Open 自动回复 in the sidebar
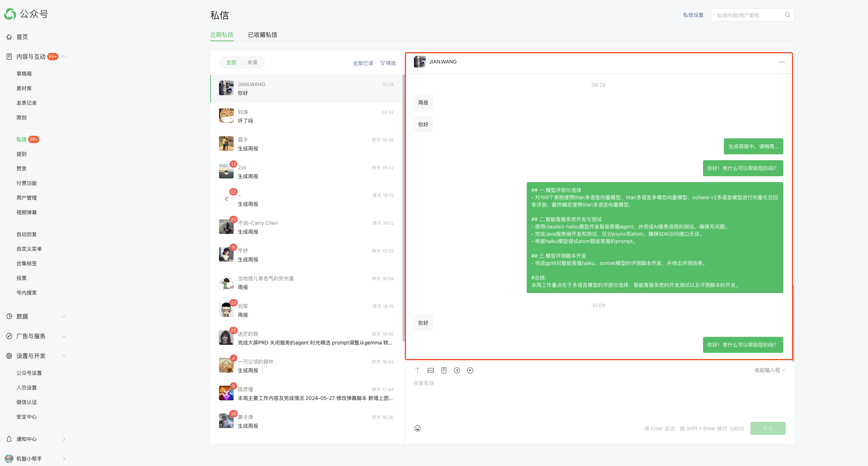The image size is (868, 466). (x=27, y=234)
